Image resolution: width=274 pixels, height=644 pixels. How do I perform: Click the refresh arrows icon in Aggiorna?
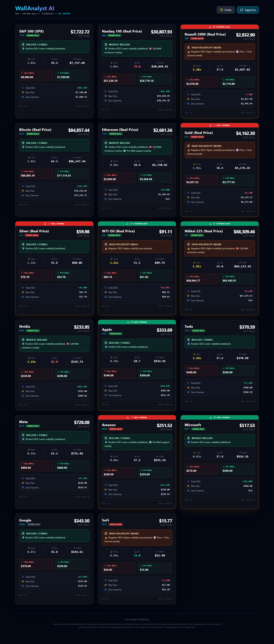[242, 10]
